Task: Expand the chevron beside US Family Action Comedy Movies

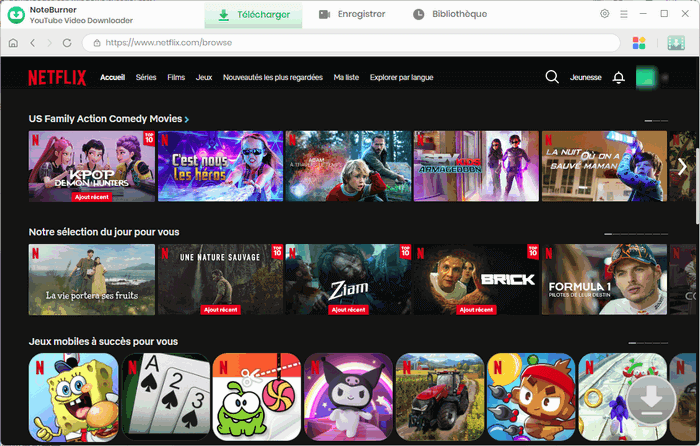Action: click(187, 119)
